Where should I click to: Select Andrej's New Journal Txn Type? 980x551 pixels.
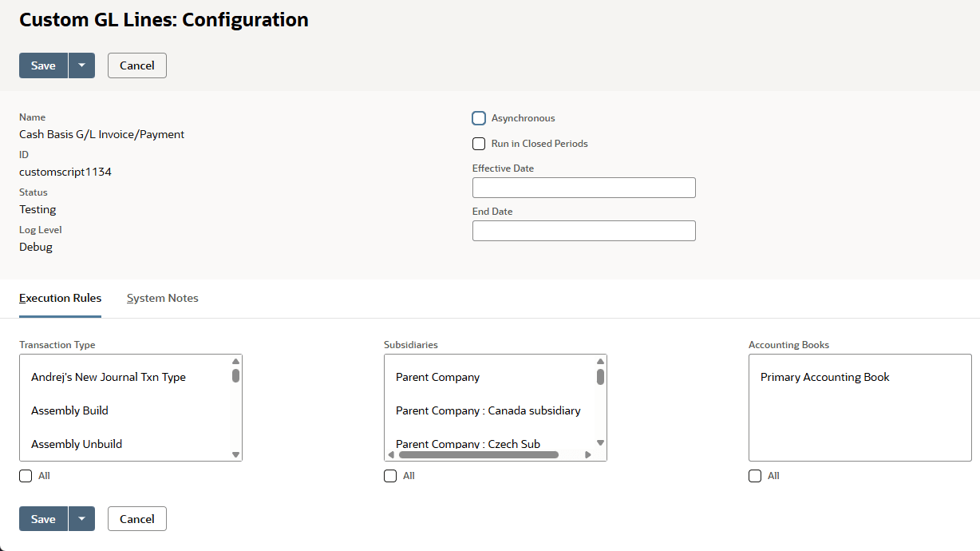(x=109, y=377)
